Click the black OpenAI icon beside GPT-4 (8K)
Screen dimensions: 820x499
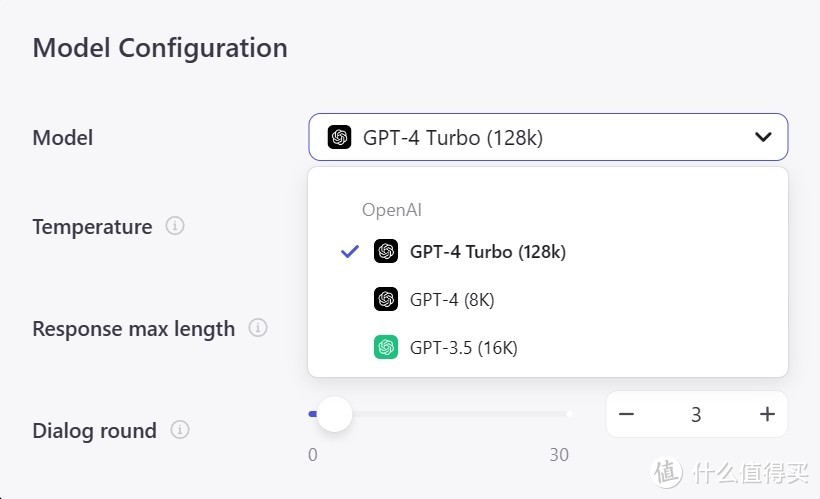(386, 299)
